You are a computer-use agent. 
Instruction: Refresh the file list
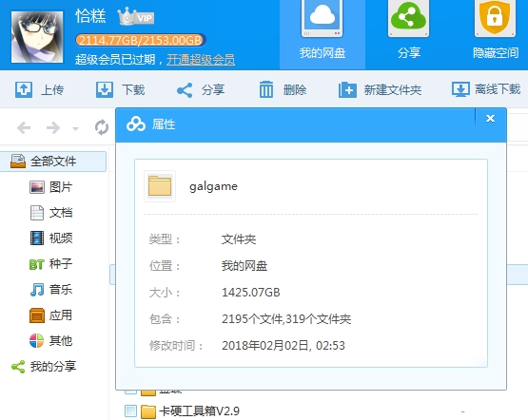tap(102, 127)
